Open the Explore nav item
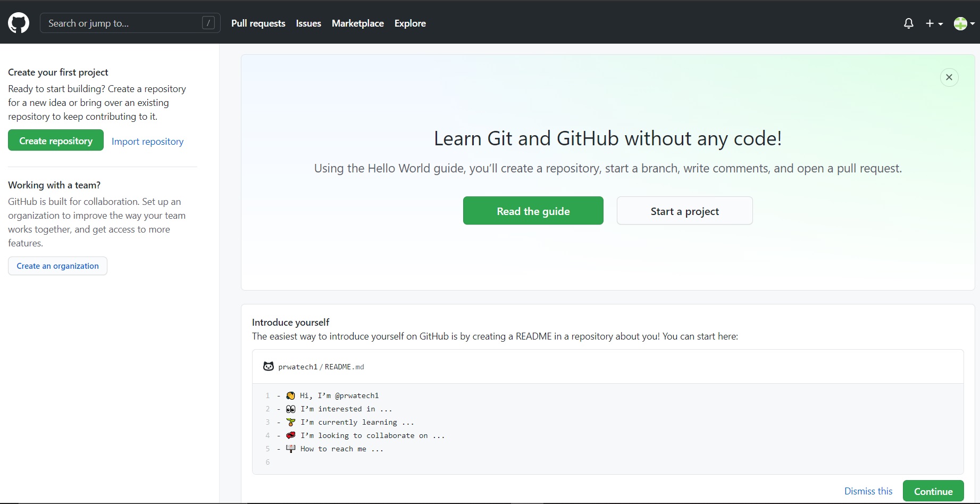Image resolution: width=980 pixels, height=504 pixels. (x=410, y=23)
